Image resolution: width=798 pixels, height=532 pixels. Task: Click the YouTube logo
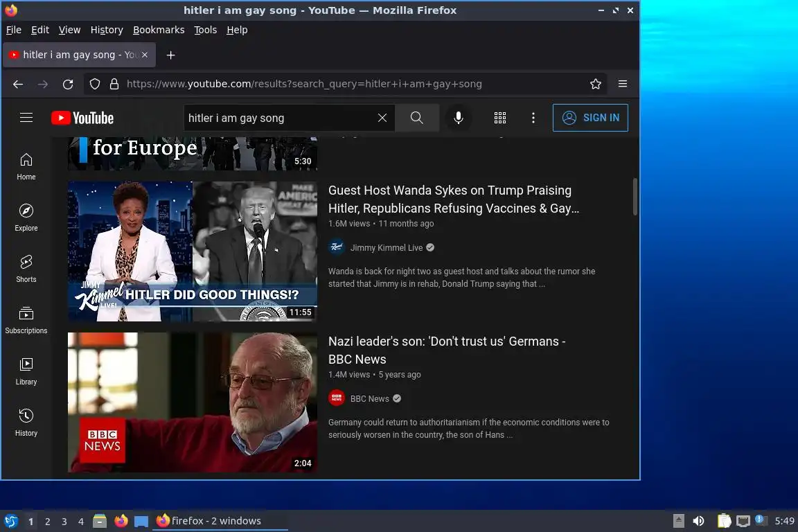82,118
